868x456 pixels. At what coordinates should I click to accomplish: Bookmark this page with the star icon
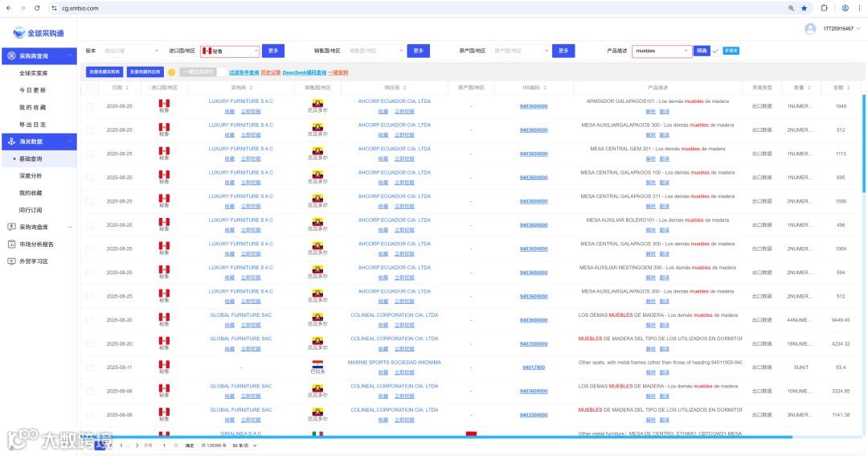pos(805,8)
